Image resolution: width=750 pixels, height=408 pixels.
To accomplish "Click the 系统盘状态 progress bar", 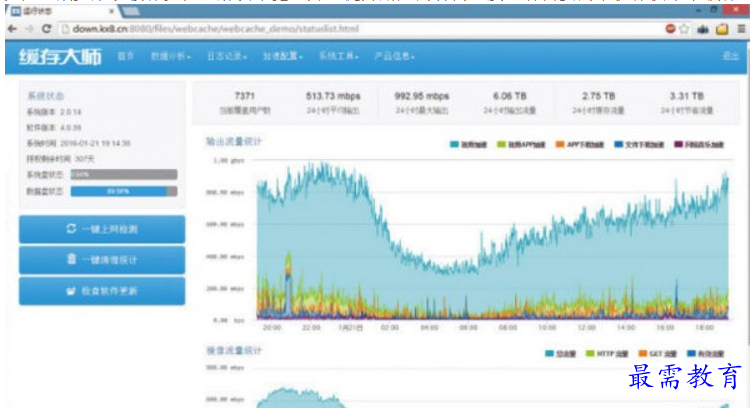I will click(x=124, y=175).
